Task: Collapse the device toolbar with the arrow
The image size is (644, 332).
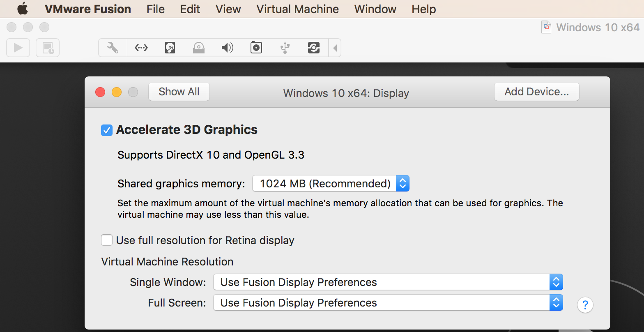Action: point(335,48)
